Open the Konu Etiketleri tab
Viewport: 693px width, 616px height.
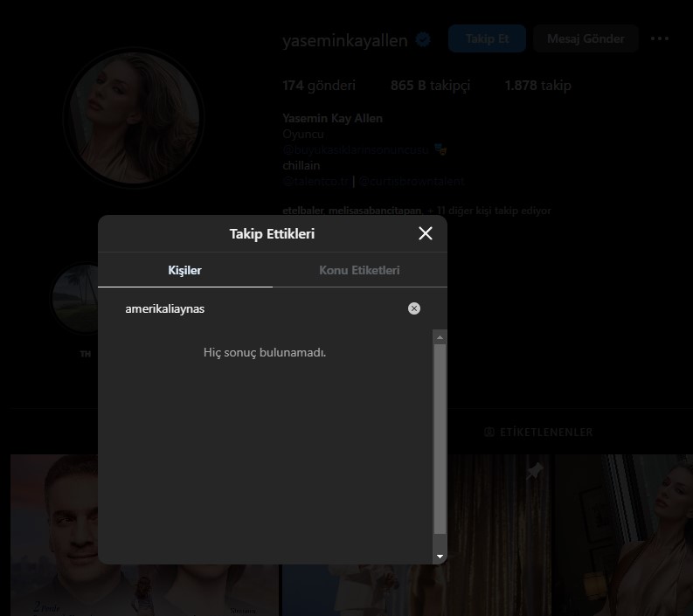(x=359, y=270)
